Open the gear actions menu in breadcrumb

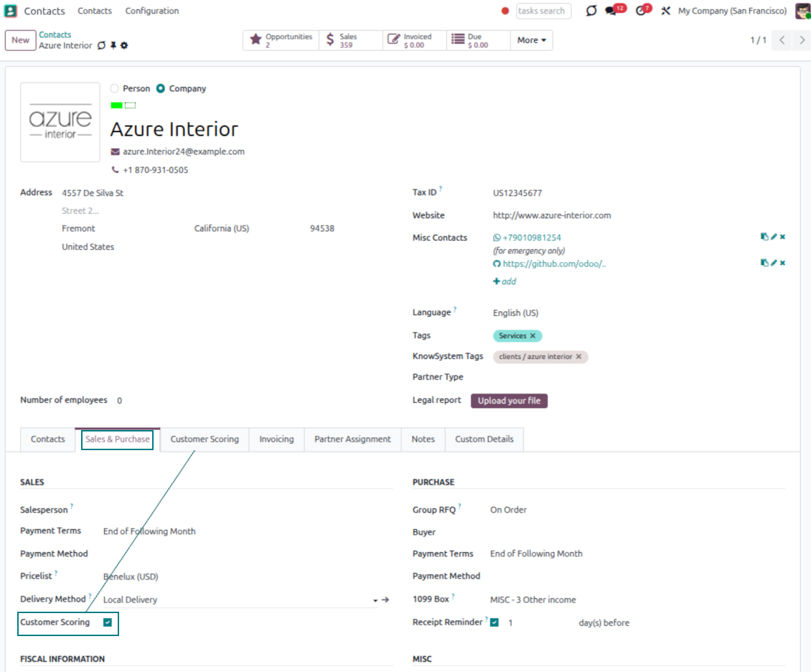tap(123, 45)
